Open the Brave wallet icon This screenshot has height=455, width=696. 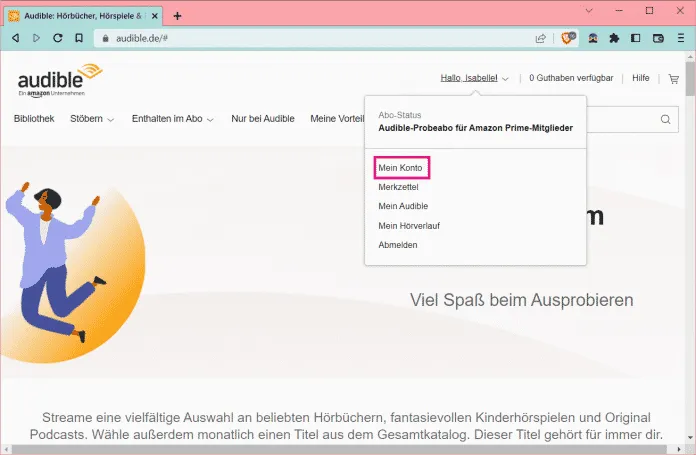658,38
